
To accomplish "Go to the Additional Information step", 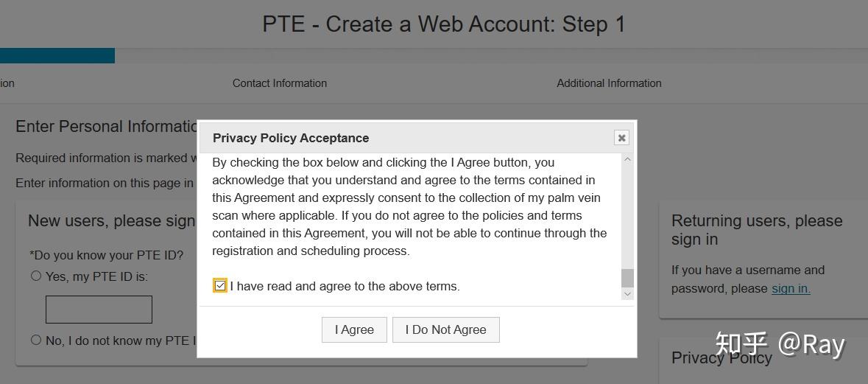I will (x=609, y=83).
